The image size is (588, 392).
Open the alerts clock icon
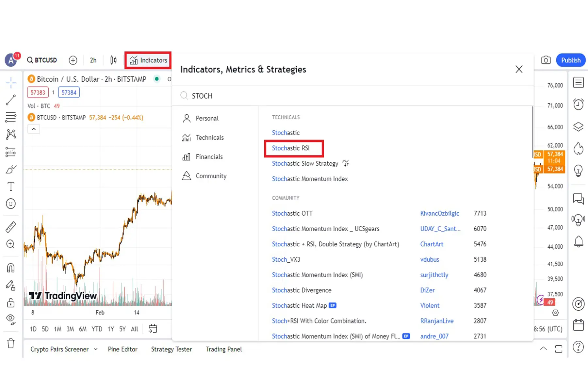(x=578, y=105)
